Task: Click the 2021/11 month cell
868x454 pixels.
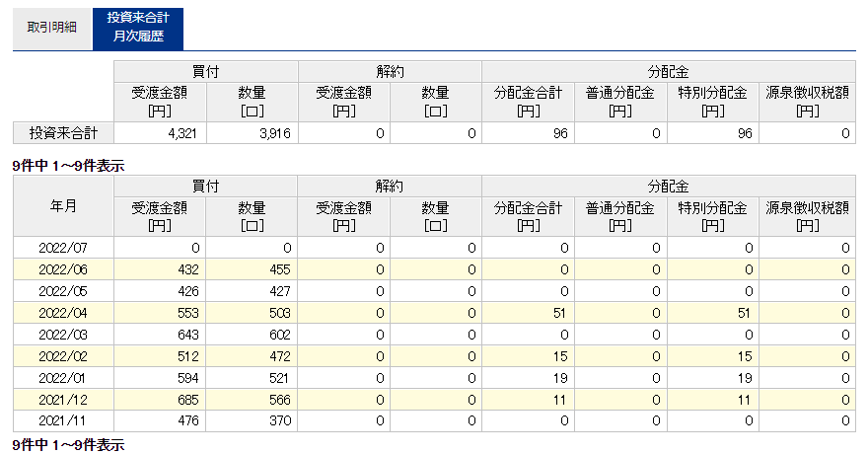Action: [64, 420]
